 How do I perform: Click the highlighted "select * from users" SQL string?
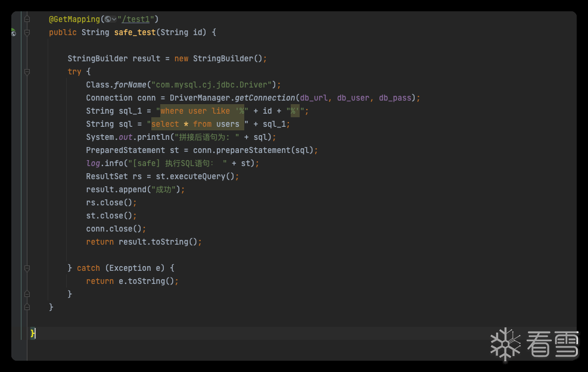195,124
